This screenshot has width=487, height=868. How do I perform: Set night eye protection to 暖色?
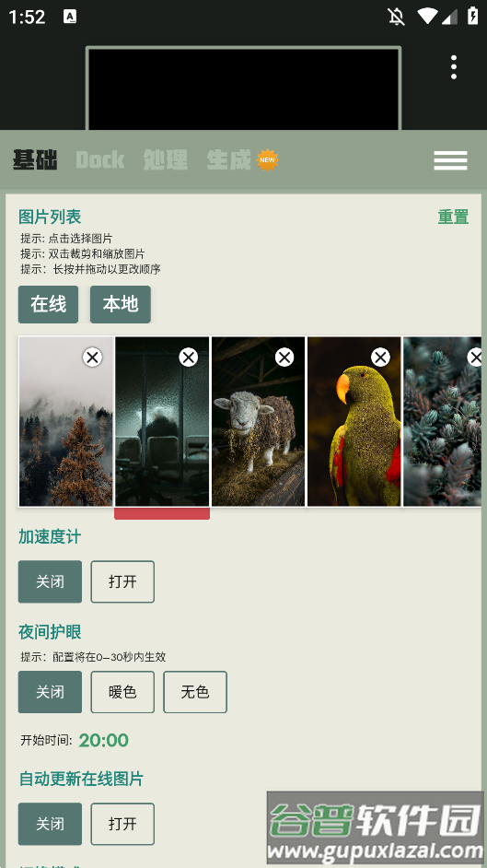point(122,692)
